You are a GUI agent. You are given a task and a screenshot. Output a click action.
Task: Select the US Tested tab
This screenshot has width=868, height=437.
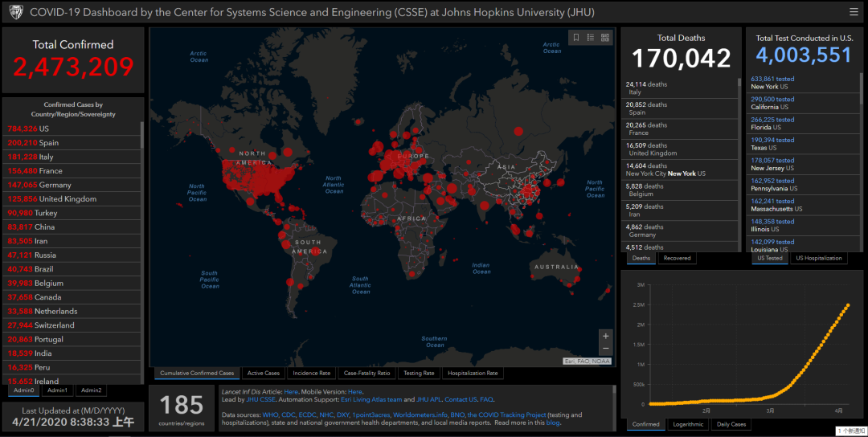[770, 259]
